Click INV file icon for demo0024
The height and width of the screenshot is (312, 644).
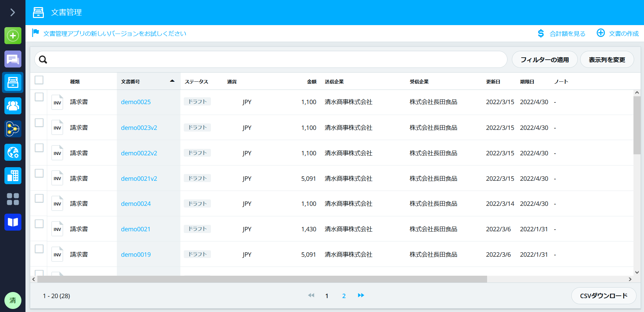pos(57,203)
